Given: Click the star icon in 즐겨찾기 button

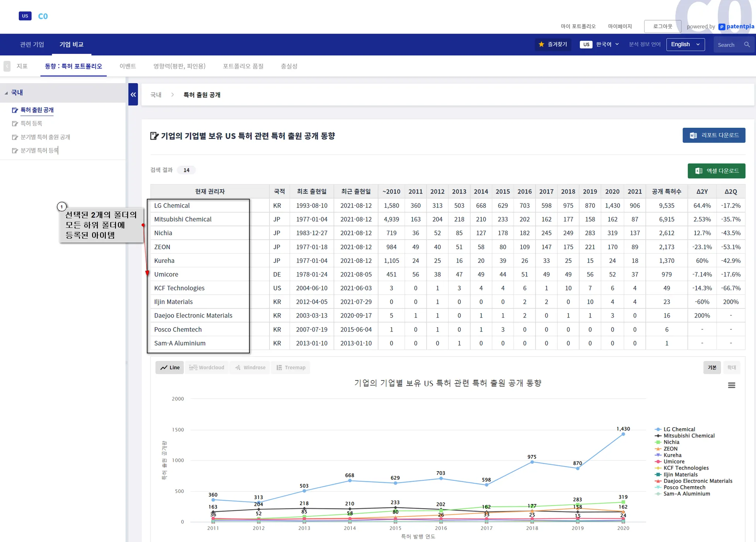Looking at the screenshot, I should tap(541, 44).
